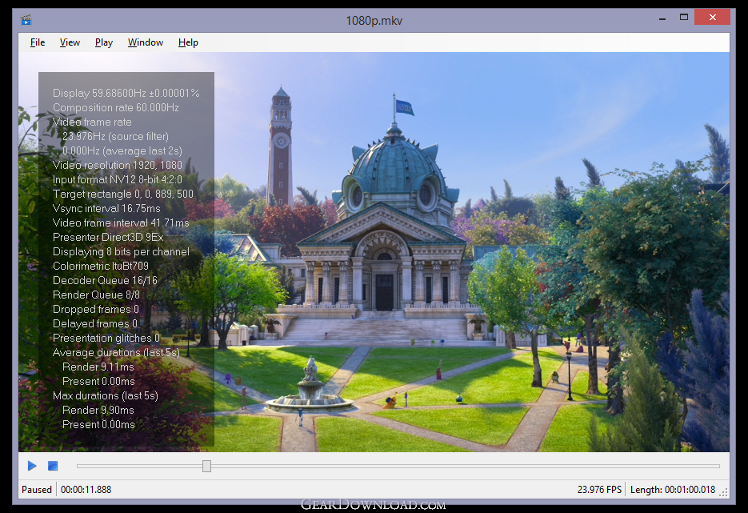Click the Colorimetric ItuBt709 line
Viewport: 748px width, 513px height.
pos(101,266)
